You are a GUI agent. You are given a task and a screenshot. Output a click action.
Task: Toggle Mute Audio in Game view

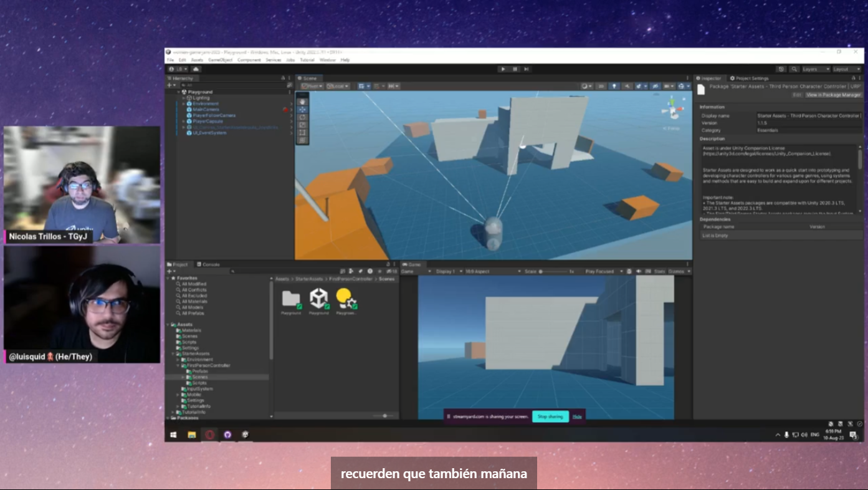[638, 272]
